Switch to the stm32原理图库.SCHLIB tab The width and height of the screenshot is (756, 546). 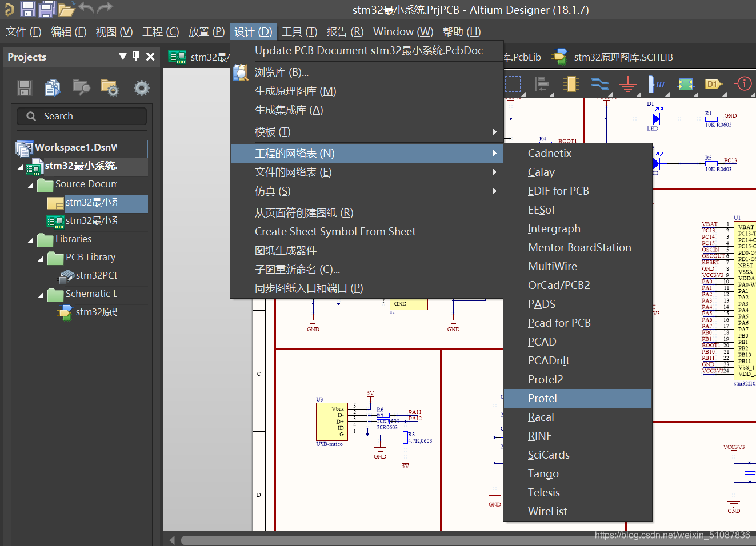pyautogui.click(x=622, y=57)
